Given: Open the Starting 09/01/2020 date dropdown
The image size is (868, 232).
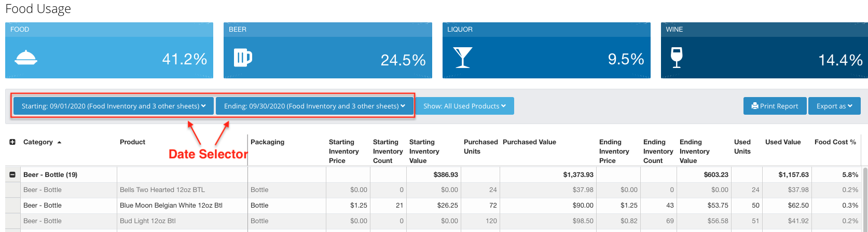Looking at the screenshot, I should (x=114, y=106).
